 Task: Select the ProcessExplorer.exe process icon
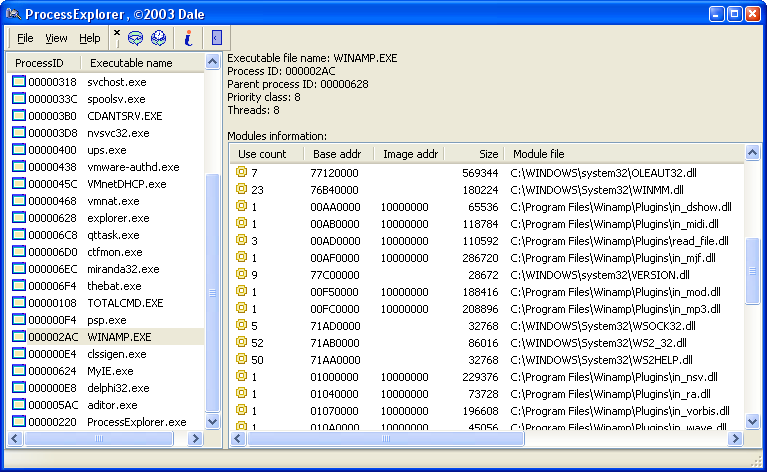[19, 421]
